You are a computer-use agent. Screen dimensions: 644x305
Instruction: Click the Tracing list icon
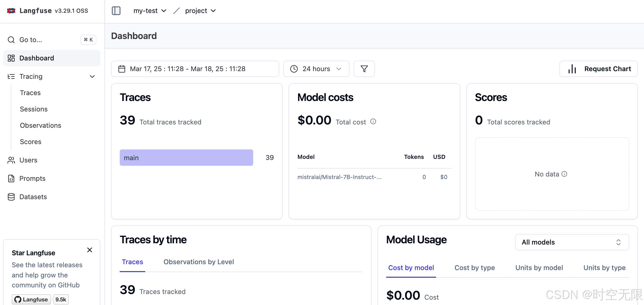(11, 77)
